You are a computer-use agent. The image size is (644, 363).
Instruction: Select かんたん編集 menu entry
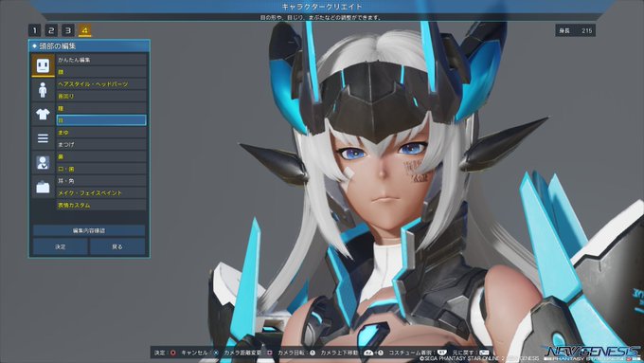(101, 60)
